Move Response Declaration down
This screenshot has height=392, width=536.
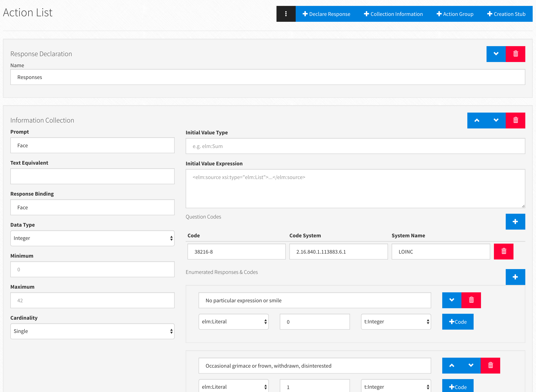(x=496, y=54)
